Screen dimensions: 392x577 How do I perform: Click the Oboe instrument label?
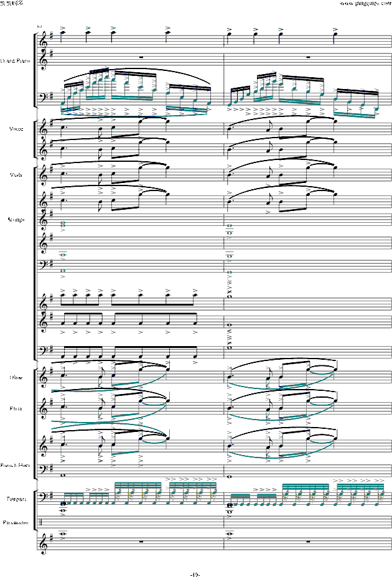click(17, 377)
